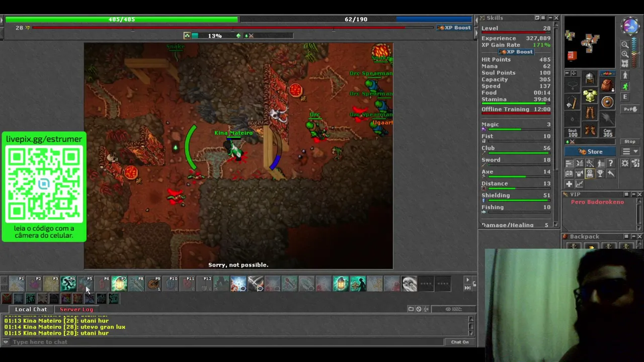Click the minimap compass rose
Screen dimensions: 644x362
[630, 26]
